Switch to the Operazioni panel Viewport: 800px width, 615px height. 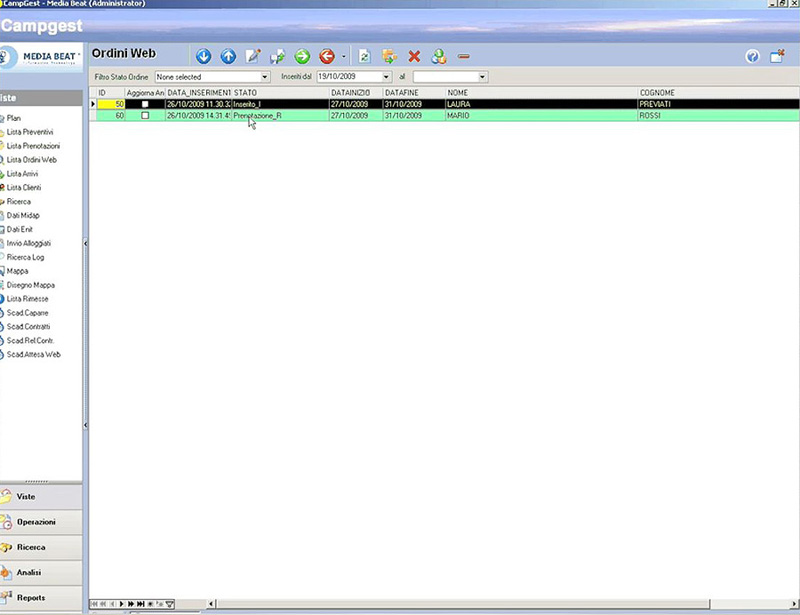(x=41, y=522)
